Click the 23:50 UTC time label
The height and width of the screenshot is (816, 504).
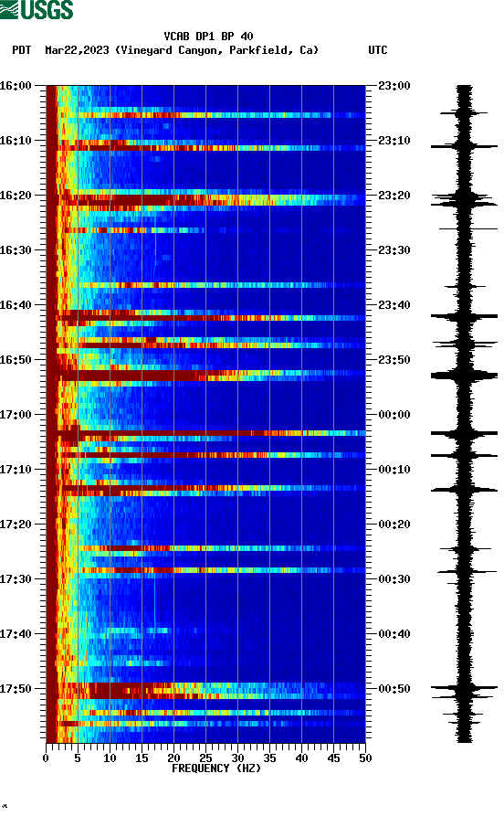tap(394, 360)
